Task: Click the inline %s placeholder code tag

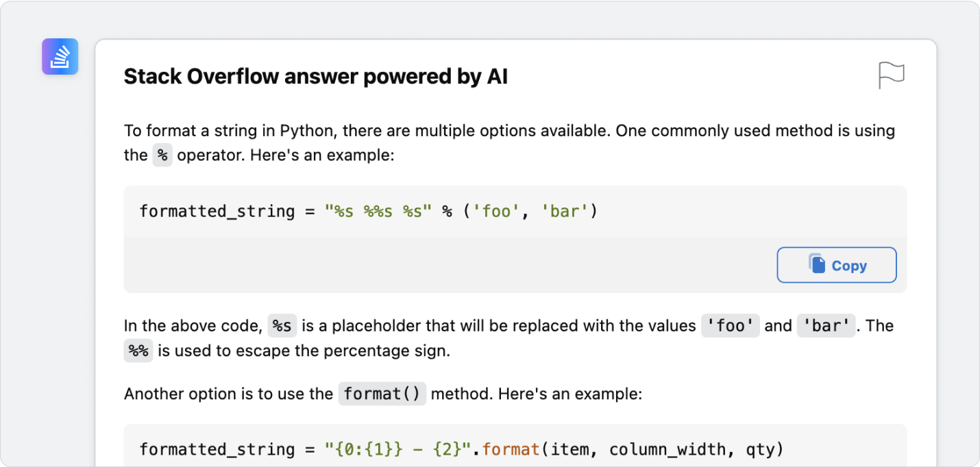Action: coord(282,326)
